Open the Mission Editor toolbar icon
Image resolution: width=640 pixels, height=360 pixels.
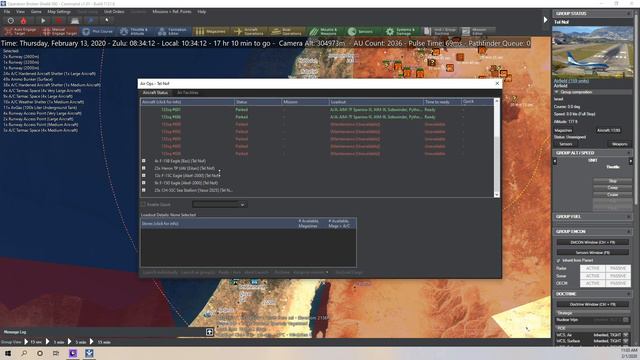click(477, 31)
